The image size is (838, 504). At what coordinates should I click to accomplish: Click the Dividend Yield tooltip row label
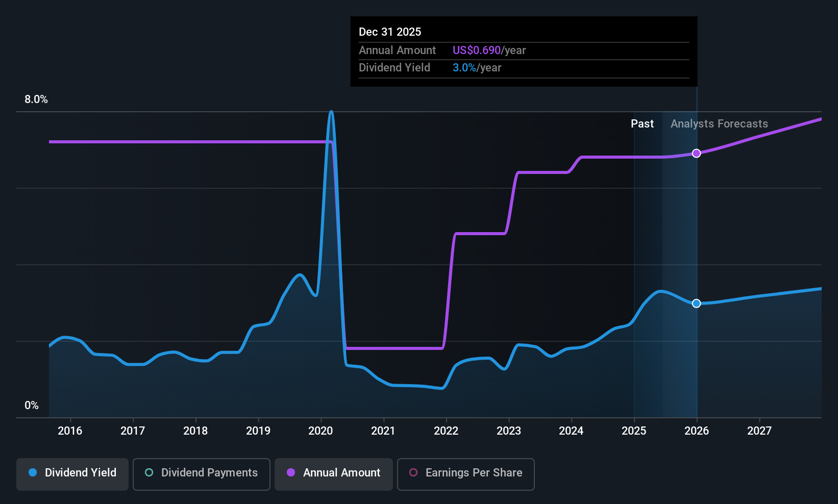(x=395, y=68)
